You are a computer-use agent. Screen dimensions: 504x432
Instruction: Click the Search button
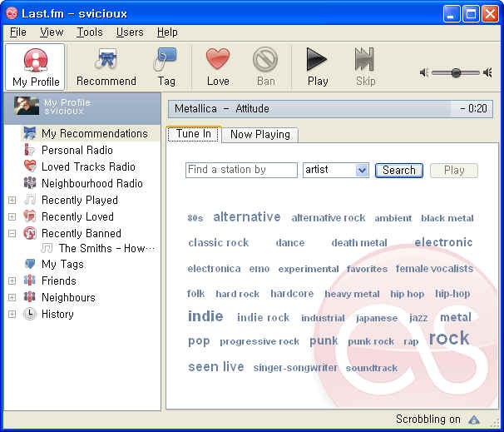[x=399, y=170]
